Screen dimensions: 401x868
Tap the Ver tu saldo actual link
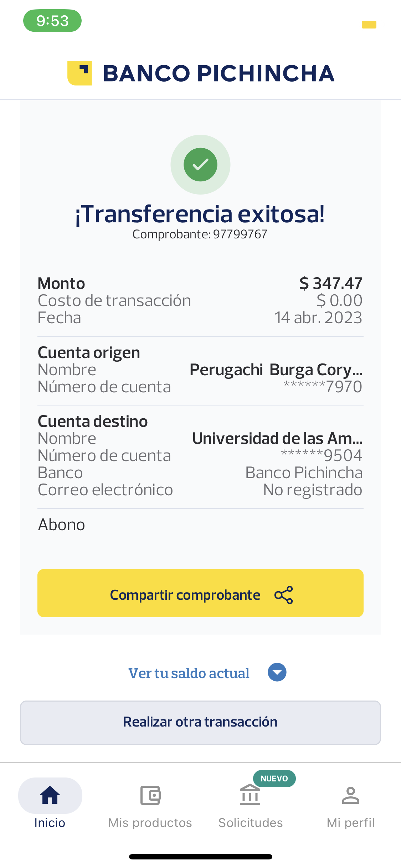tap(189, 673)
